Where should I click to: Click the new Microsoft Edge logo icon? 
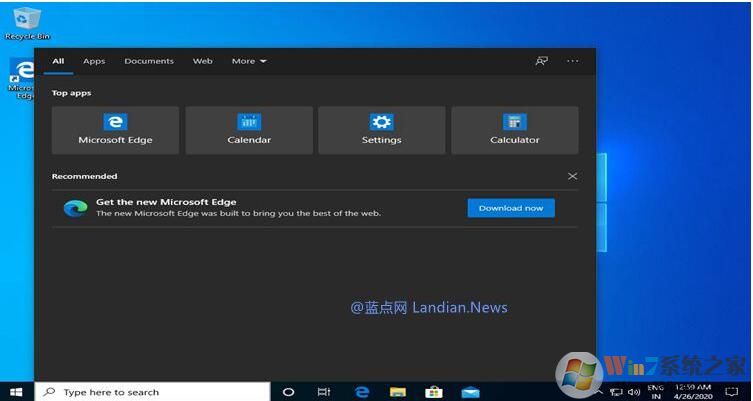coord(75,208)
